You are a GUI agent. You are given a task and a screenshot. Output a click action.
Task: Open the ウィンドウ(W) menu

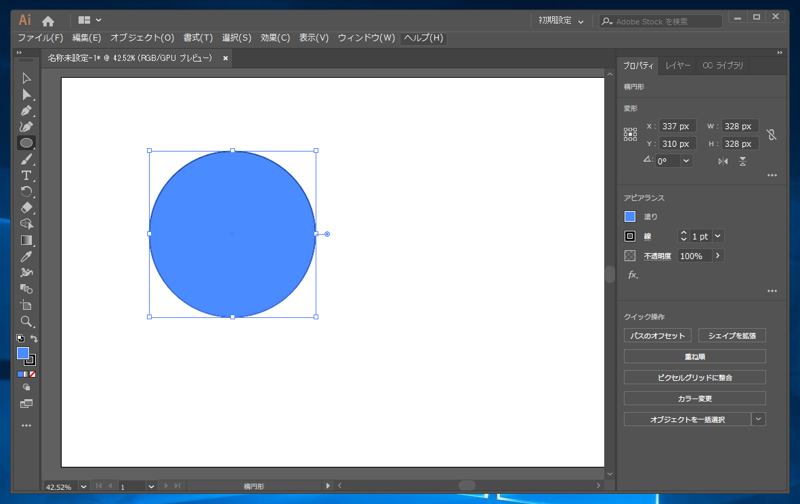pyautogui.click(x=366, y=38)
